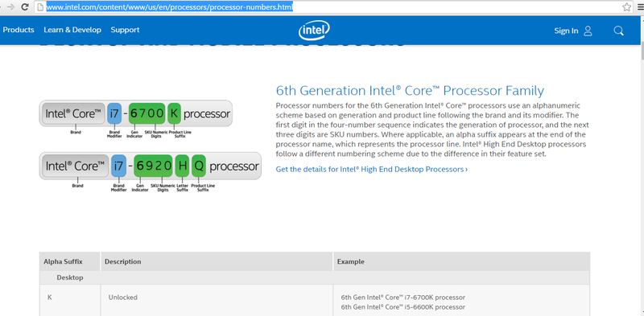This screenshot has width=644, height=316.
Task: Click the green 6700 SKU block
Action: coord(147,113)
